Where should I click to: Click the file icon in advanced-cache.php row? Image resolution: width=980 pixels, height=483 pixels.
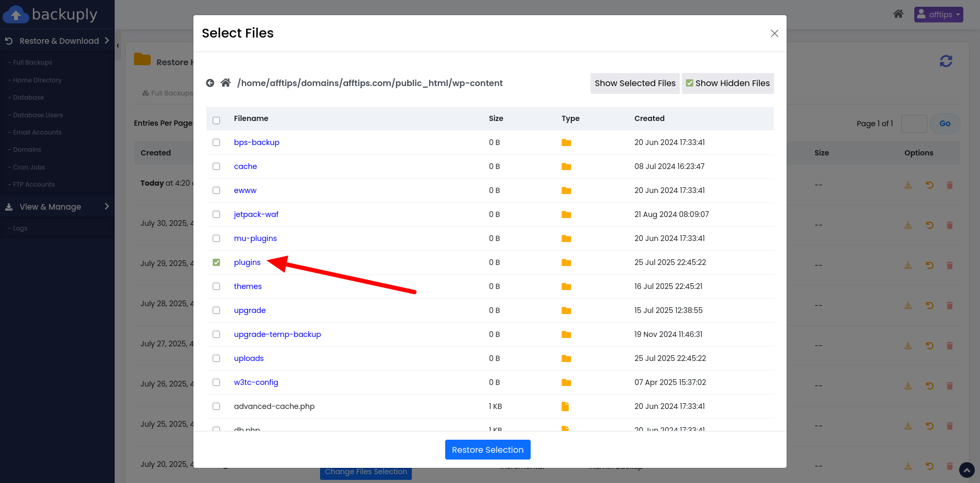point(565,406)
